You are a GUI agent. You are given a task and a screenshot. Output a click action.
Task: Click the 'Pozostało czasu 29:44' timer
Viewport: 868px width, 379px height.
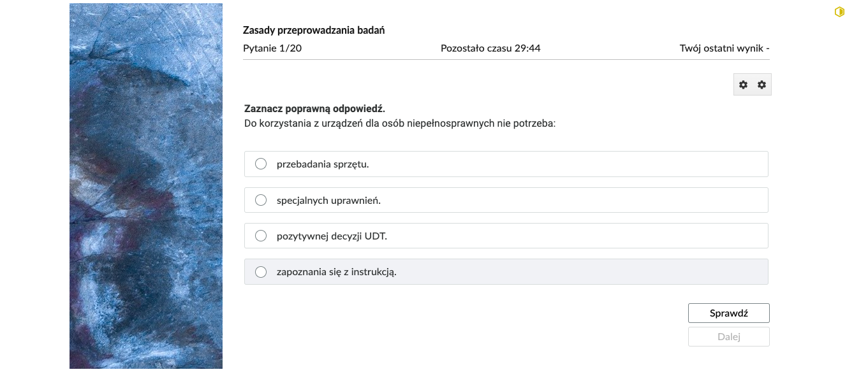point(490,48)
